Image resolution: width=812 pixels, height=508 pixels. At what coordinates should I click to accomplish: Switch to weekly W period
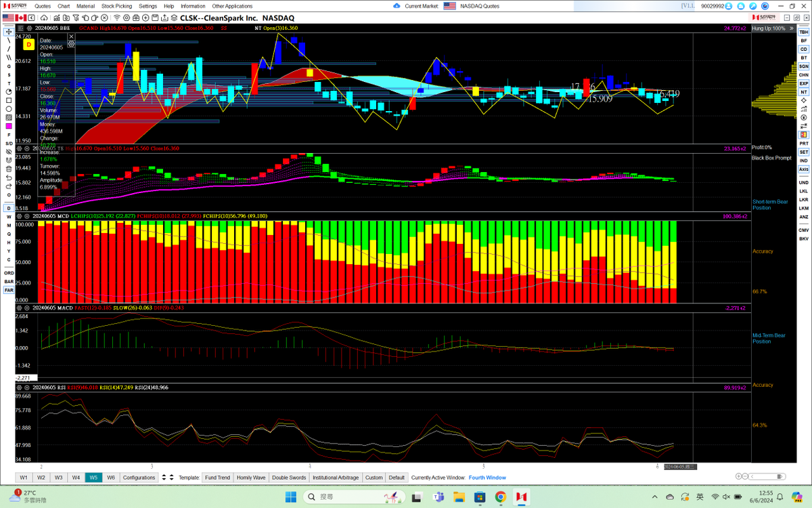[x=9, y=217]
